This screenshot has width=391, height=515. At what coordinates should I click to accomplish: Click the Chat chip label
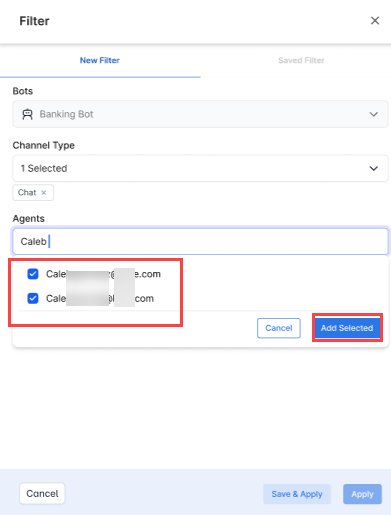(27, 193)
